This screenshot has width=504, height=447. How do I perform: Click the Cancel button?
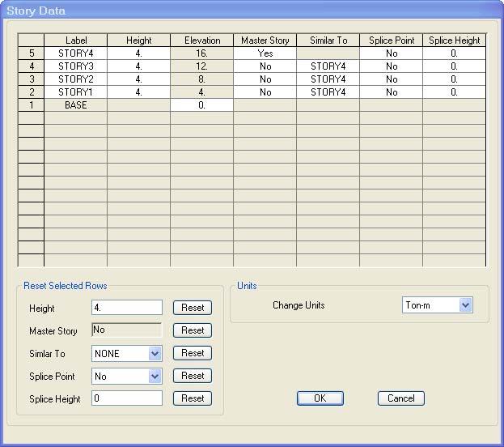[x=400, y=398]
